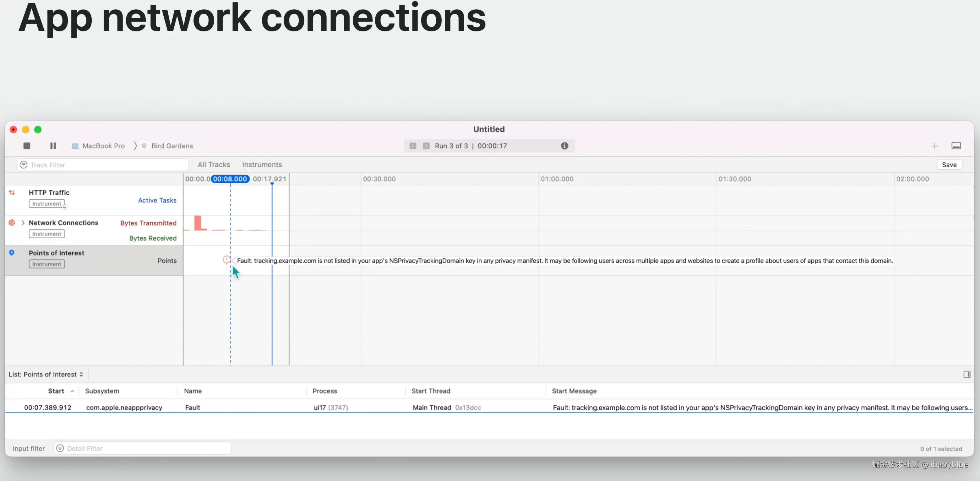The width and height of the screenshot is (980, 481).
Task: Pause the recording with pause icon
Action: tap(53, 146)
